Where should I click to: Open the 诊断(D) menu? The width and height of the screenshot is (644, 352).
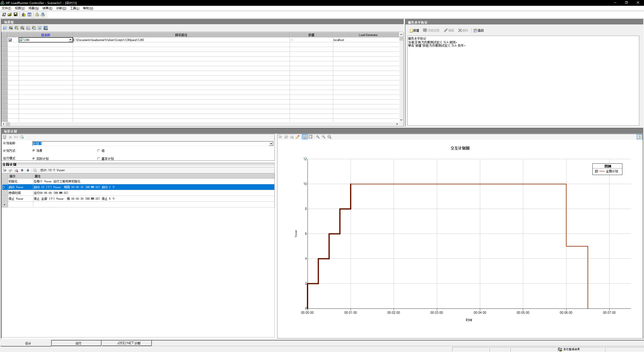pos(61,8)
